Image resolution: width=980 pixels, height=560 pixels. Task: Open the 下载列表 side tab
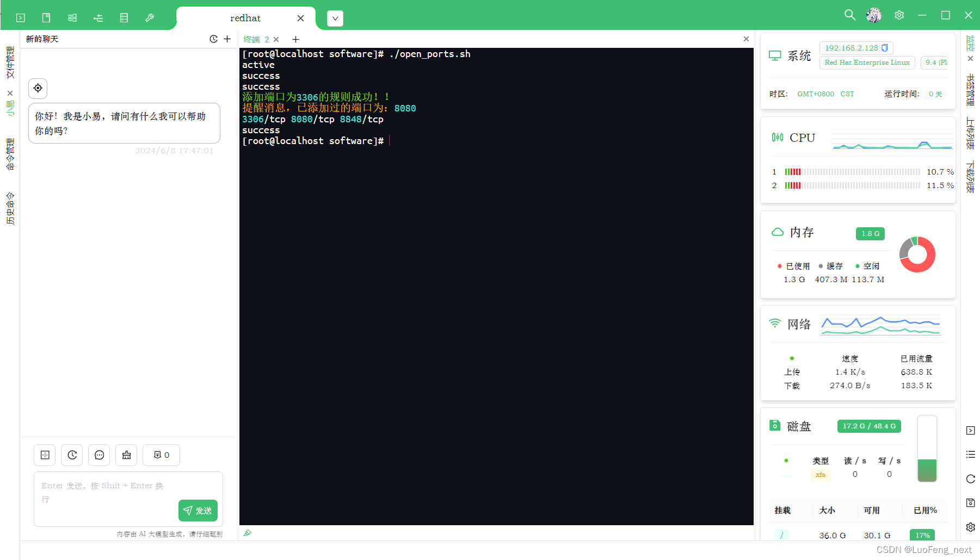[970, 177]
